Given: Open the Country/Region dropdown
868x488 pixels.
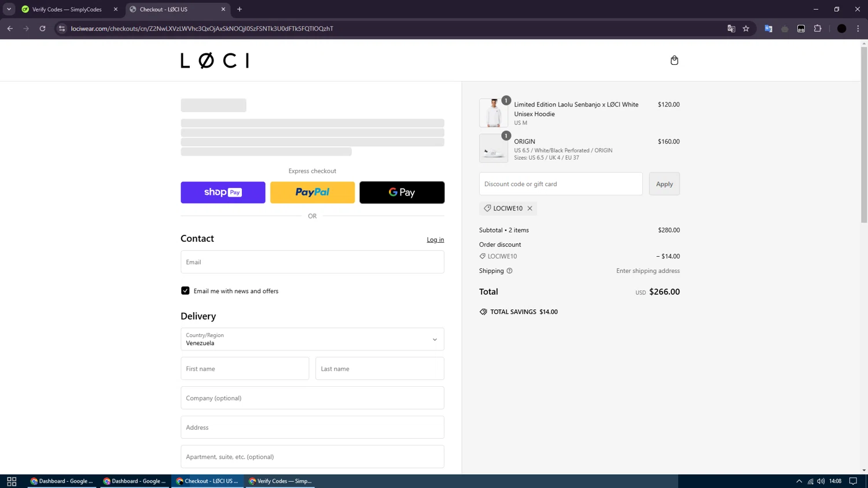Looking at the screenshot, I should tap(312, 339).
